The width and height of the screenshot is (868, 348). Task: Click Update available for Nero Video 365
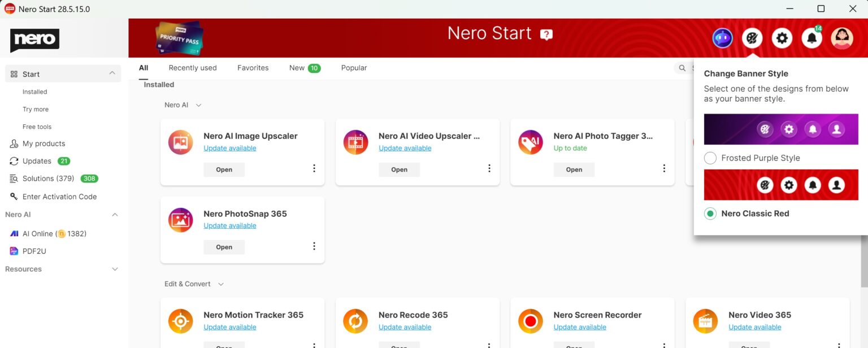[x=755, y=327]
